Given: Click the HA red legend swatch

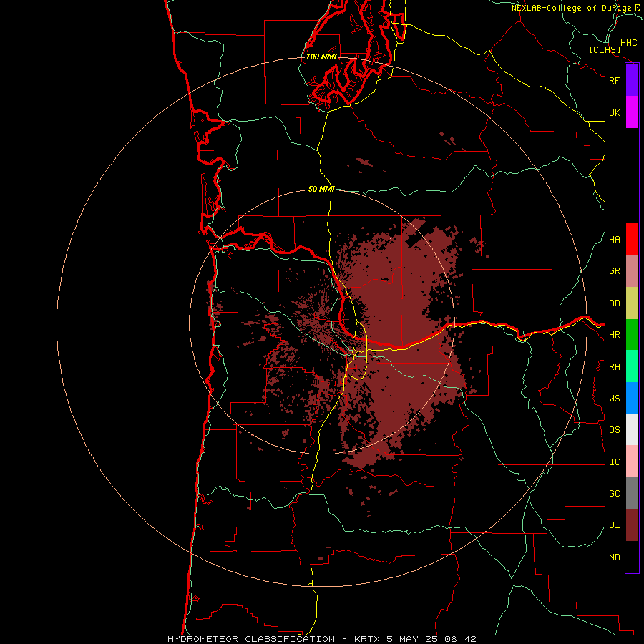Looking at the screenshot, I should point(632,239).
